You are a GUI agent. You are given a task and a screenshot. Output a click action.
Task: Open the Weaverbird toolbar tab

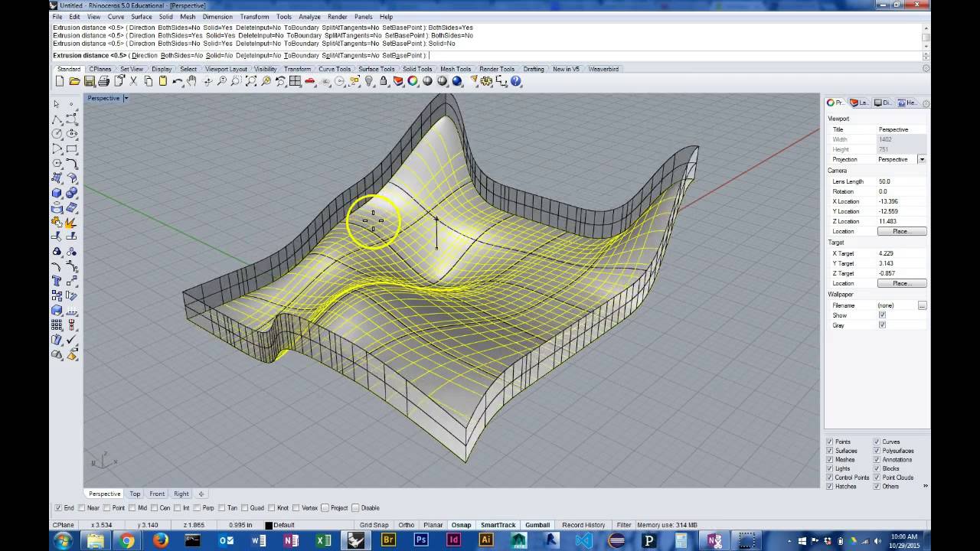[603, 69]
